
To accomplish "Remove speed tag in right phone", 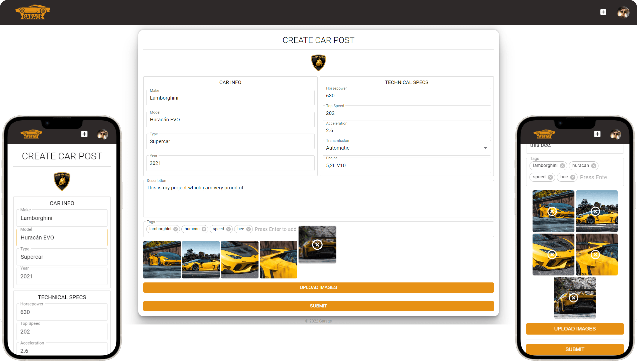I will point(550,177).
